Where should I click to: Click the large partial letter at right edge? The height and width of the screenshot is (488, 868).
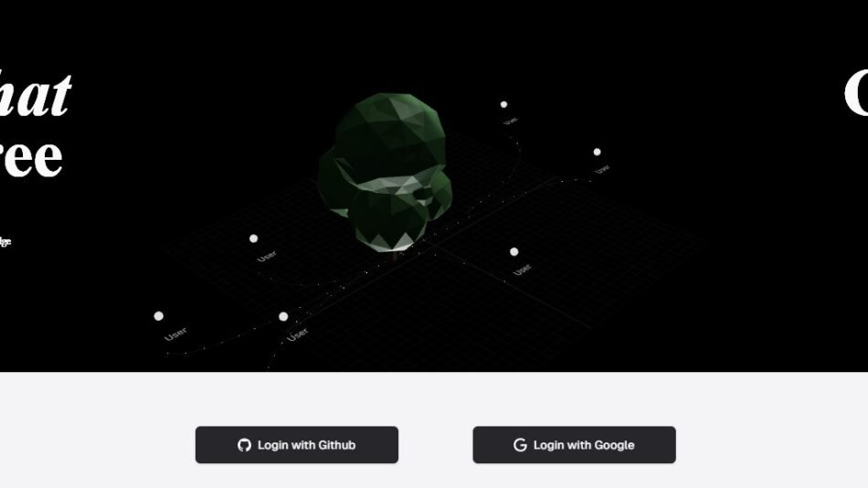pyautogui.click(x=855, y=93)
